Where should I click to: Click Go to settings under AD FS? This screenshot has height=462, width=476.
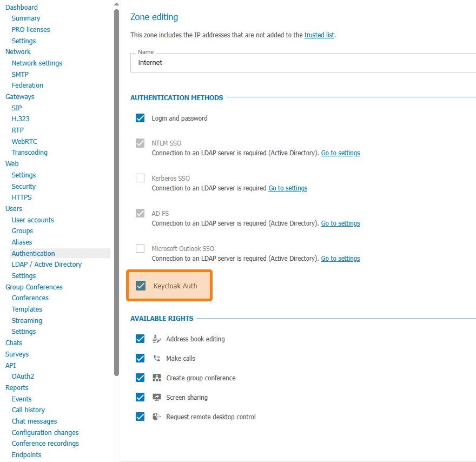pos(340,223)
